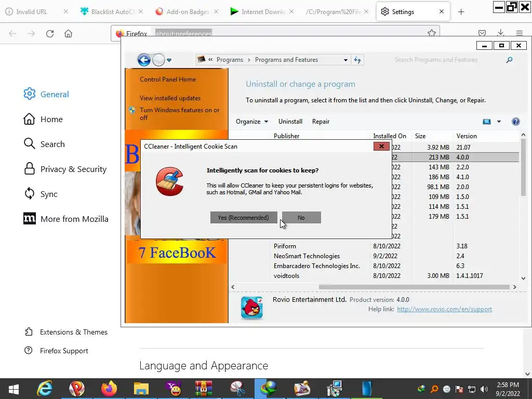Viewport: 532px width, 399px height.
Task: Open Extensions & Themes in Firefox
Action: click(66, 332)
